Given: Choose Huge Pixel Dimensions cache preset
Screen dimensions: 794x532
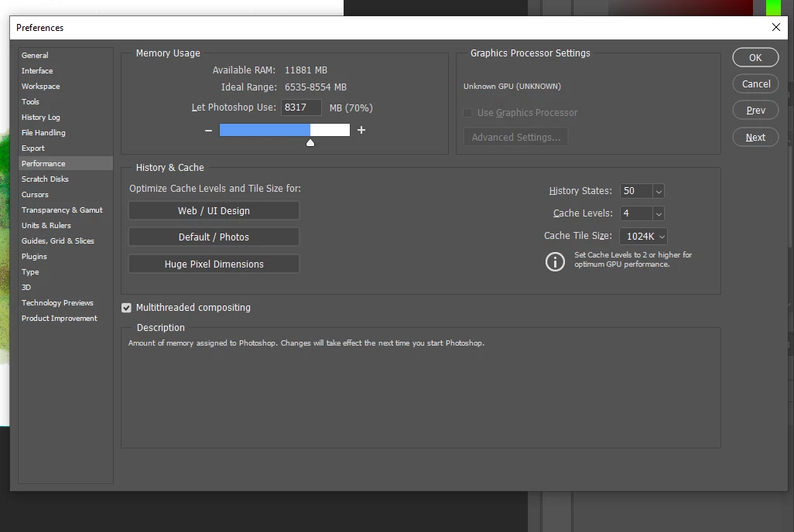Looking at the screenshot, I should pos(214,264).
